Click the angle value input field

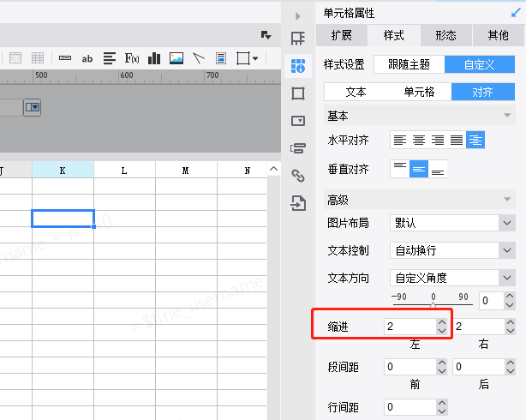click(492, 301)
